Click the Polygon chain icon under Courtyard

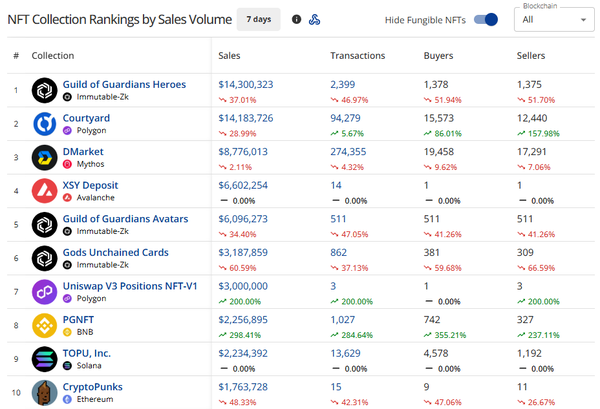(x=67, y=131)
